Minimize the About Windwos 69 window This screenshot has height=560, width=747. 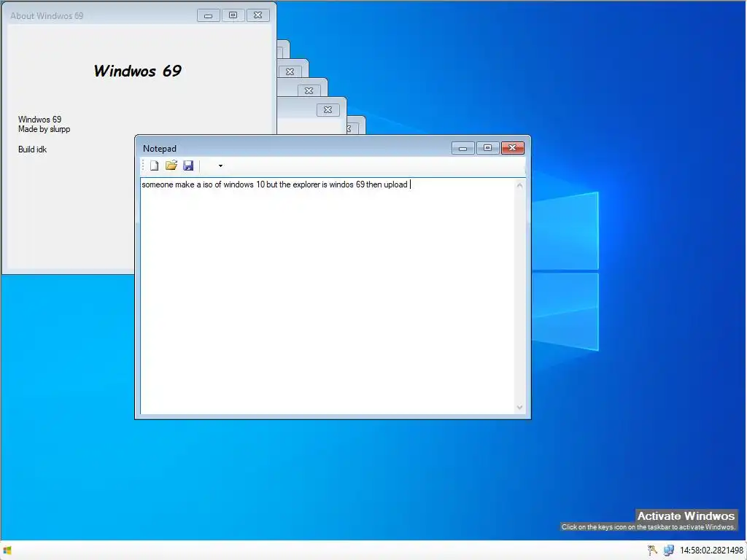pos(208,16)
